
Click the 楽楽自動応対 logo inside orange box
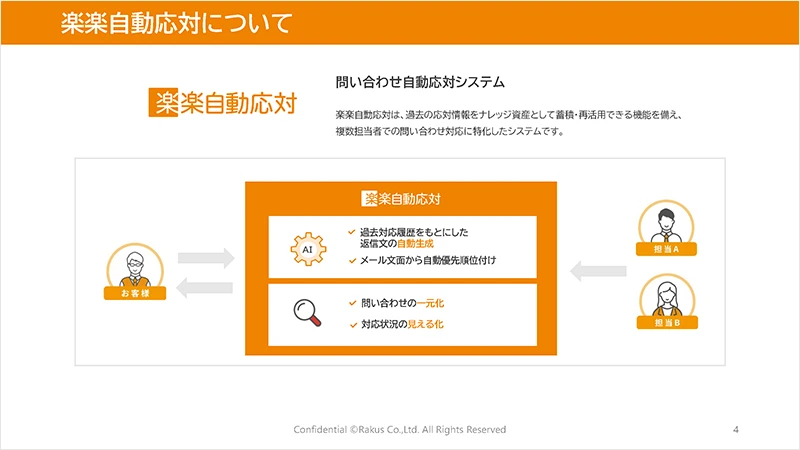point(401,198)
